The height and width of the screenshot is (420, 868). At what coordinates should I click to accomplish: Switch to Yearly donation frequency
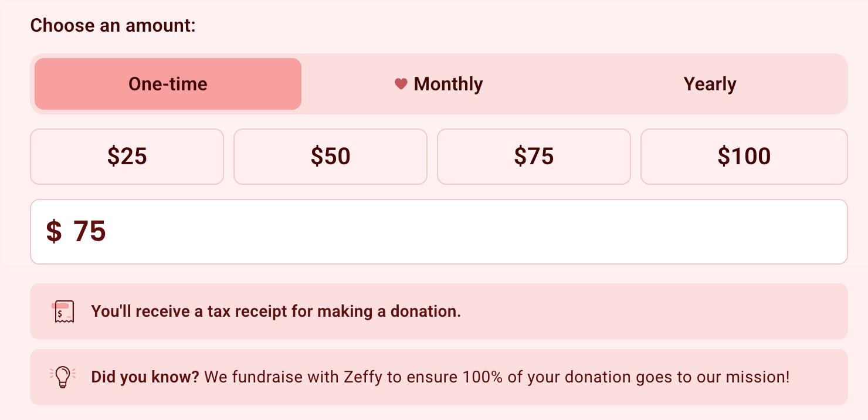point(710,84)
